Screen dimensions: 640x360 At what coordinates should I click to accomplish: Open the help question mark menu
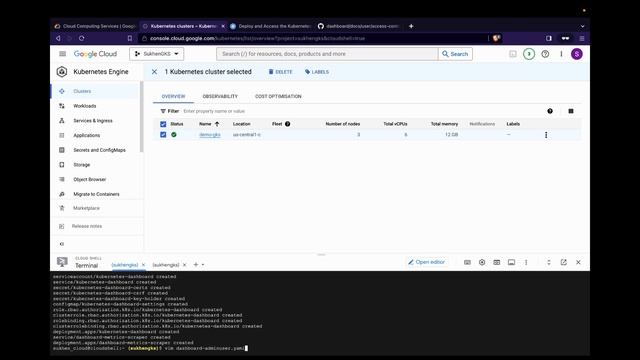545,54
